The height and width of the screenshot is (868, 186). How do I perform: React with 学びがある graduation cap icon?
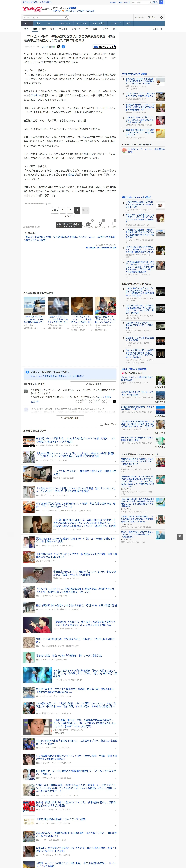coord(88,224)
